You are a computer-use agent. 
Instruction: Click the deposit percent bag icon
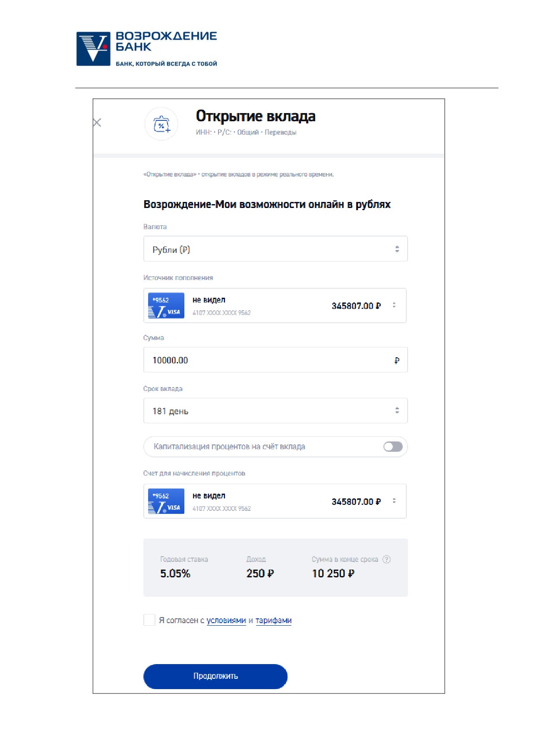pos(161,124)
